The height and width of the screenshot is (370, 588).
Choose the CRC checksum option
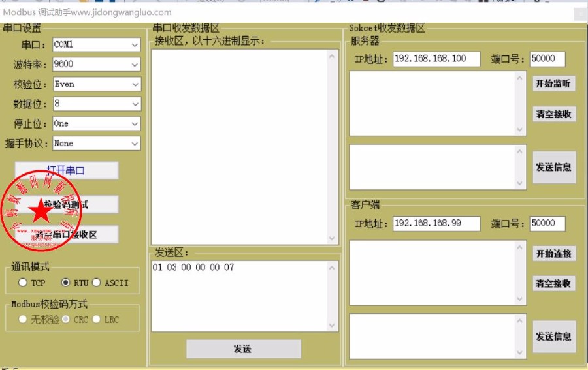coord(65,319)
